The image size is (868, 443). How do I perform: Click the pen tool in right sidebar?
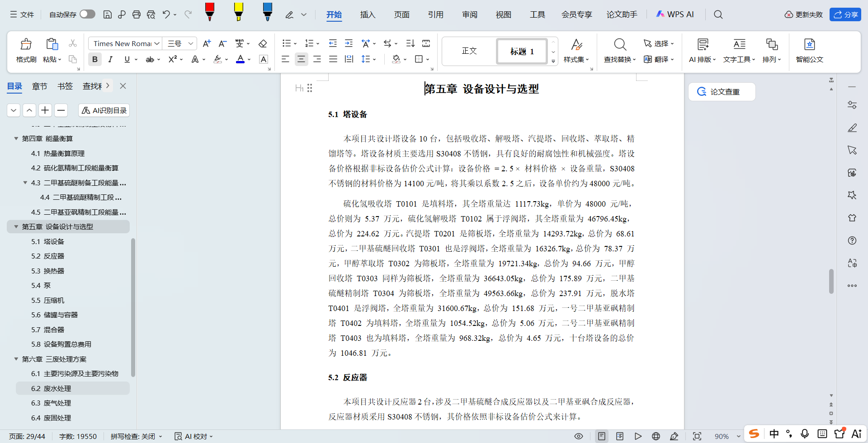coord(852,127)
